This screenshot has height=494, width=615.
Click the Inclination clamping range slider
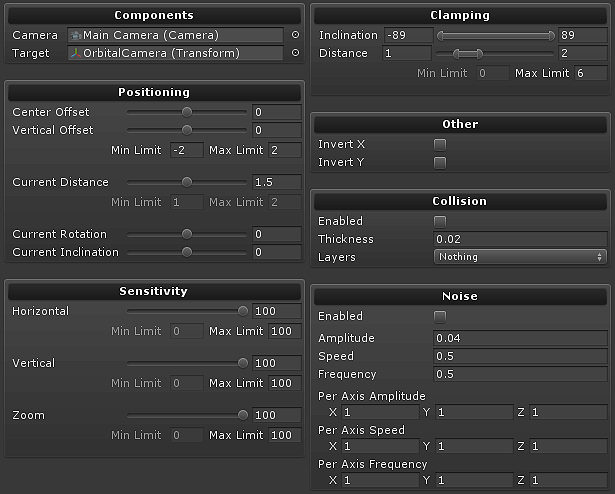pyautogui.click(x=496, y=36)
